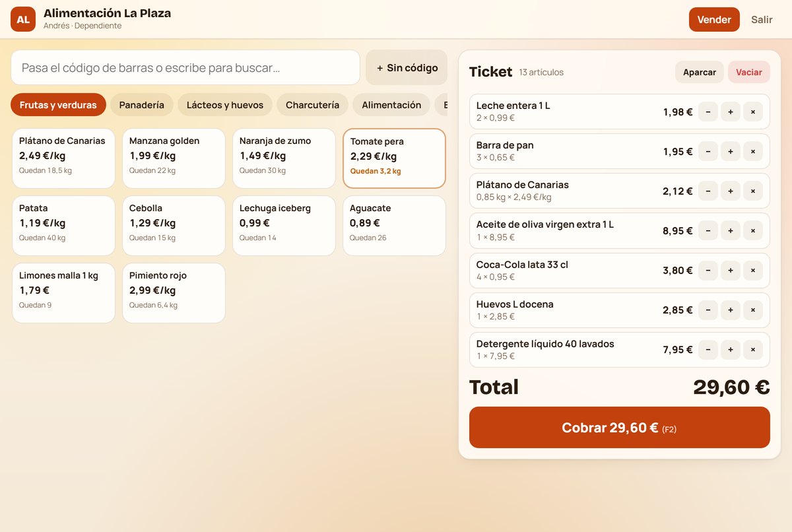The height and width of the screenshot is (532, 792).
Task: Park the ticket with Aparcar
Action: pos(700,72)
